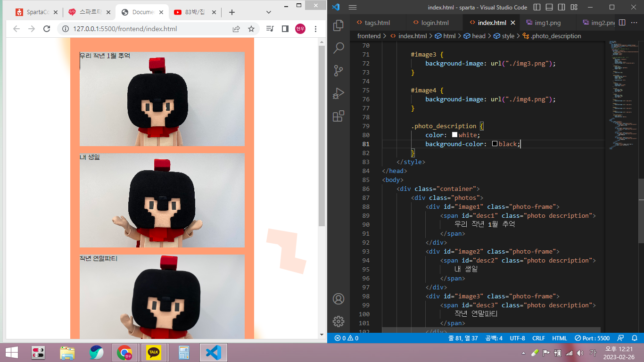Close the index.html editor tab
644x362 pixels.
tap(513, 23)
